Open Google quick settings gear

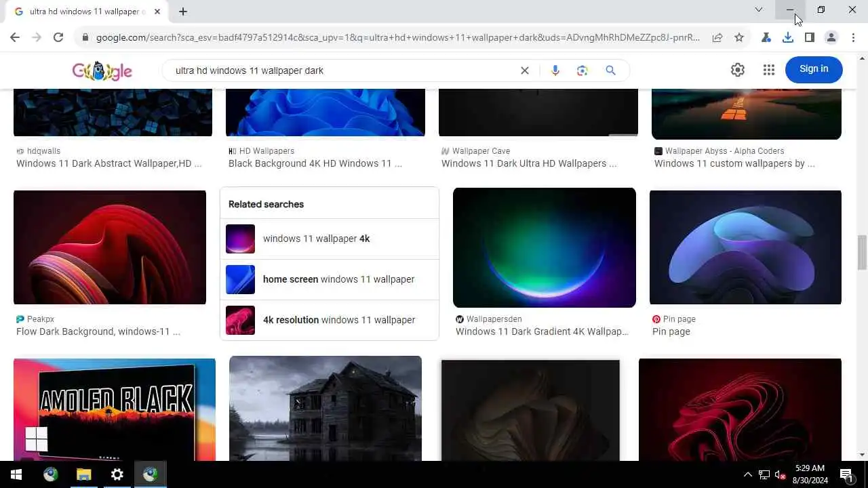(738, 70)
